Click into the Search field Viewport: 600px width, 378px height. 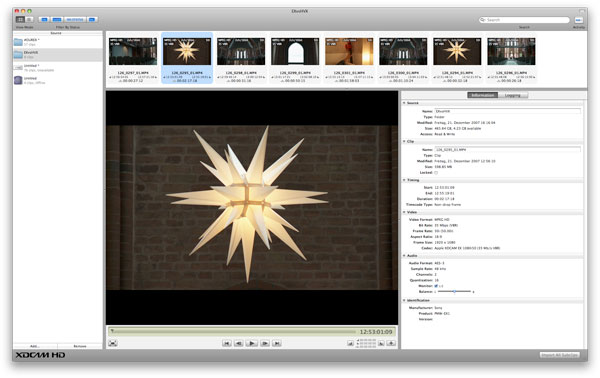(x=524, y=20)
